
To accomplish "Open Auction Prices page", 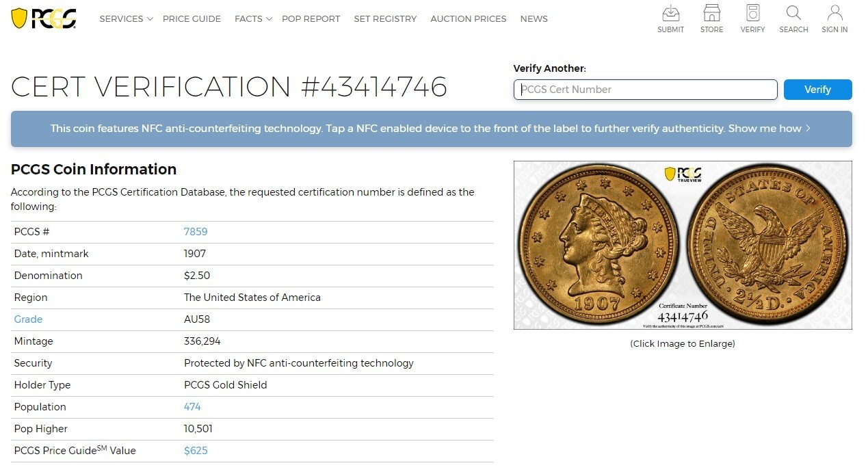I will click(469, 19).
